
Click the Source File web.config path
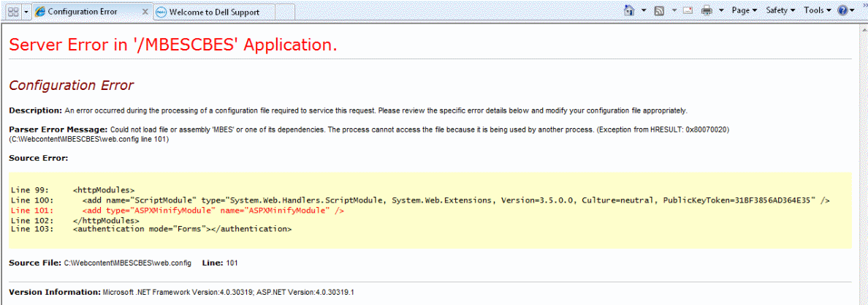click(x=128, y=263)
